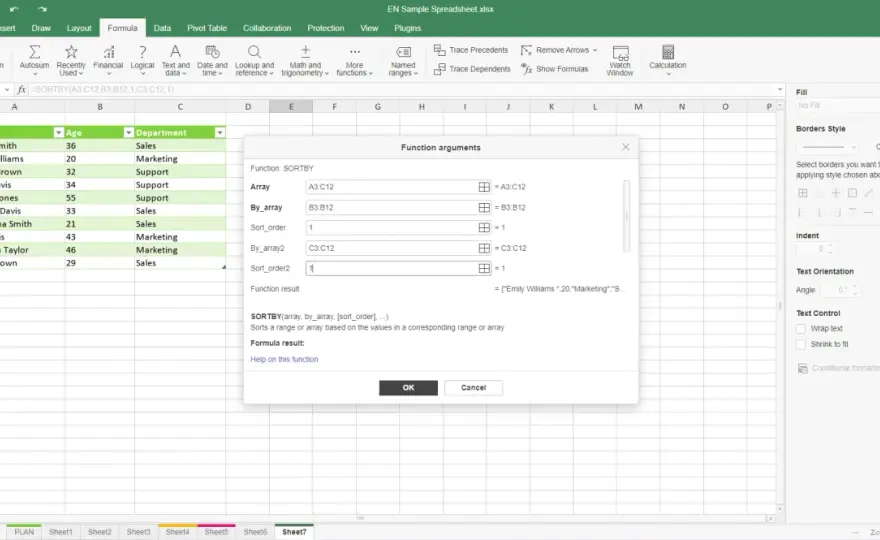Open the Collaboration tab
The width and height of the screenshot is (880, 540).
pos(267,28)
